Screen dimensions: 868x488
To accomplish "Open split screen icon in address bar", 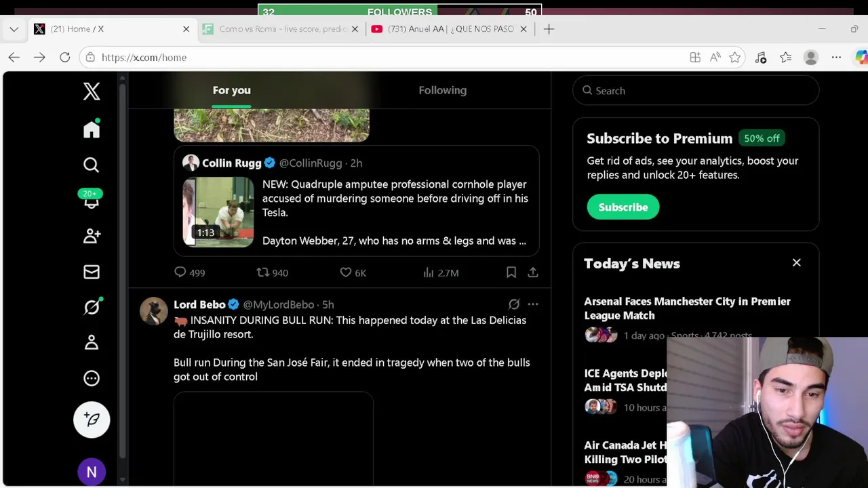I will point(695,58).
